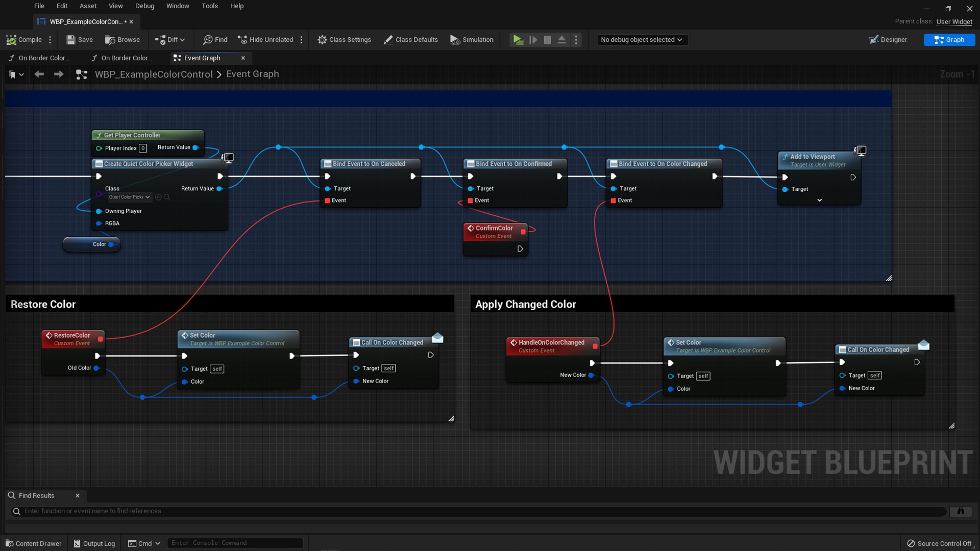Click the Color variable getter node's output pin

point(112,244)
